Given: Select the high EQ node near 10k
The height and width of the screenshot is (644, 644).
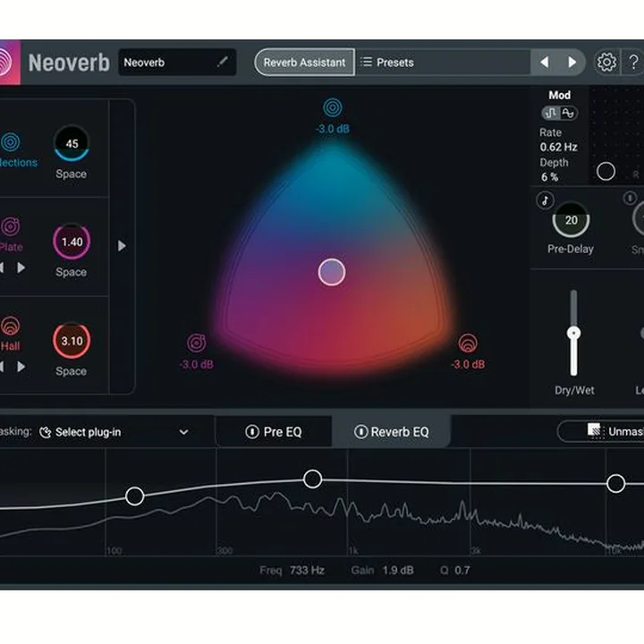Looking at the screenshot, I should [615, 483].
